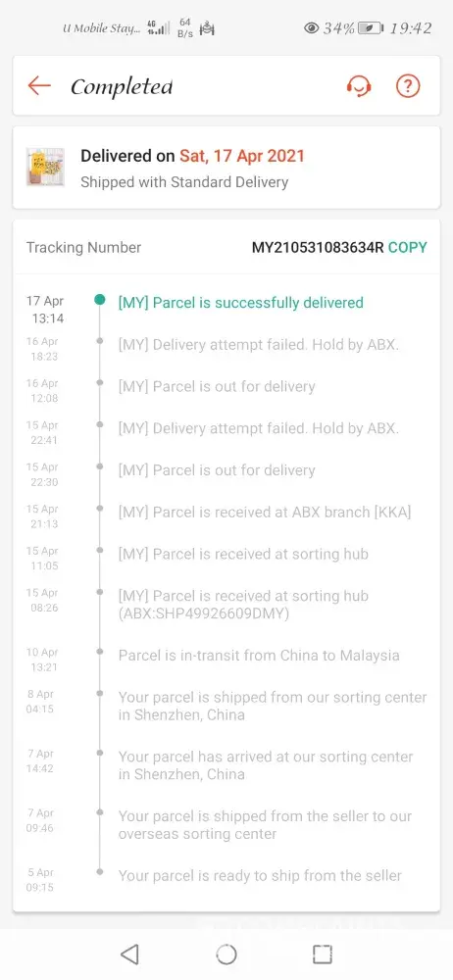
Task: Tap the eye comfort status bar icon
Action: pos(311,28)
